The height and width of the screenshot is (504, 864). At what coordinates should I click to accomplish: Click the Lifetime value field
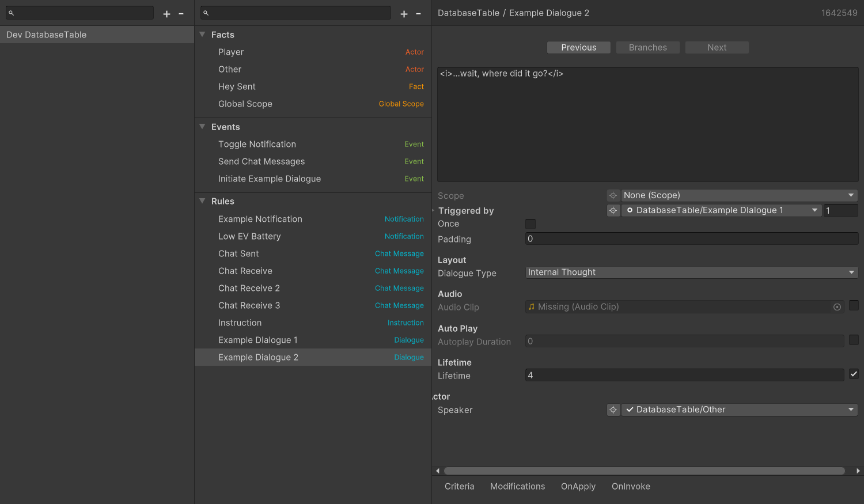(685, 376)
